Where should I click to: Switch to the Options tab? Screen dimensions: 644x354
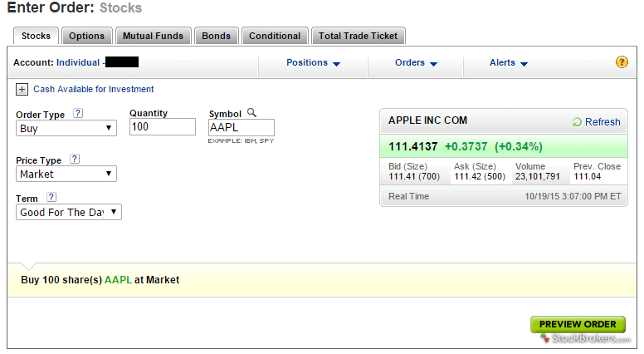pos(86,36)
